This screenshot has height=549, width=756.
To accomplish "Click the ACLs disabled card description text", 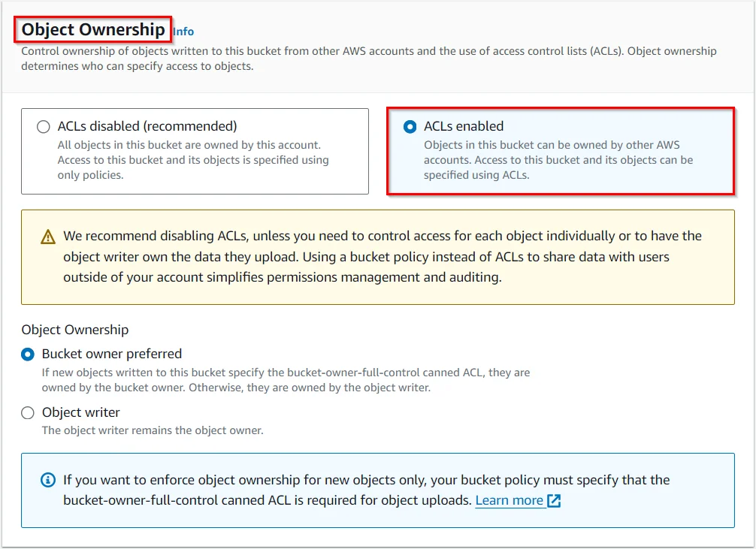I will [193, 160].
